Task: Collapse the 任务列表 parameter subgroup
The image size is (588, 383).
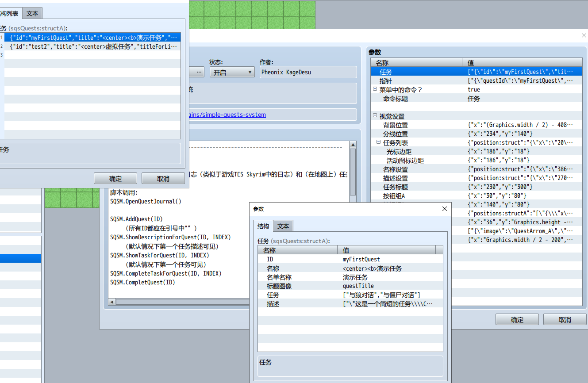Action: (x=379, y=142)
